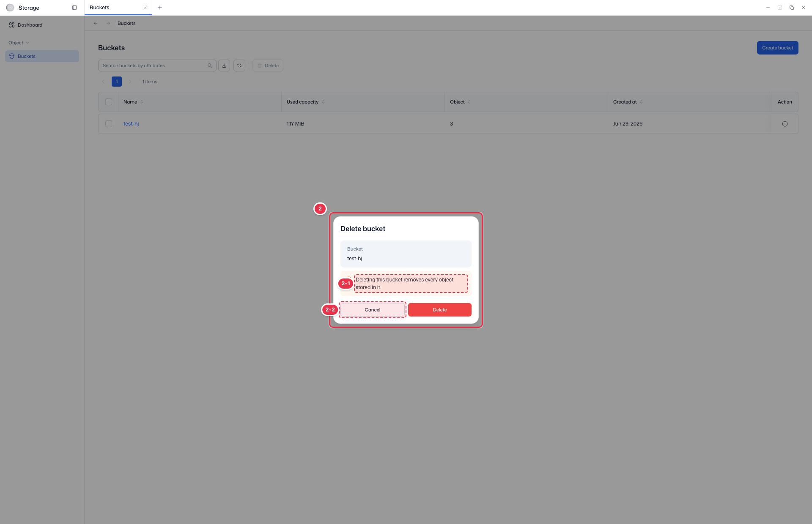The height and width of the screenshot is (524, 812).
Task: Collapse the Object section in sidebar
Action: pyautogui.click(x=19, y=43)
